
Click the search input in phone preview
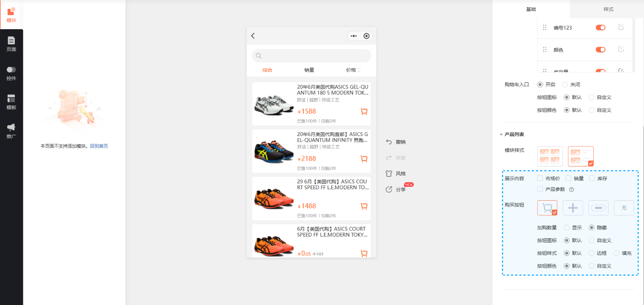click(311, 56)
